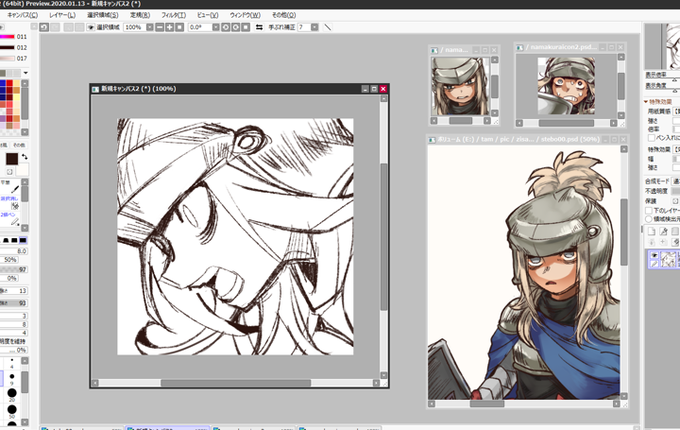Click the flip horizontal arrows icon
This screenshot has width=680, height=430.
pos(259,27)
